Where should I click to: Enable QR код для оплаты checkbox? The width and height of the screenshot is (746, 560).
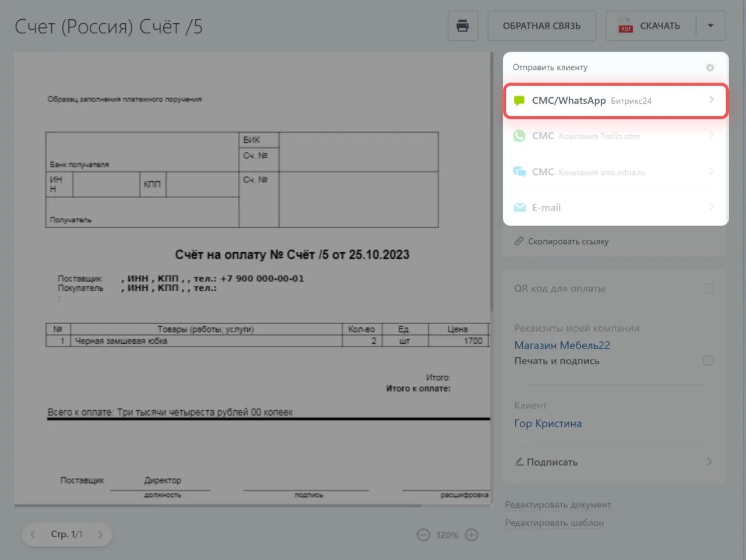tap(708, 288)
